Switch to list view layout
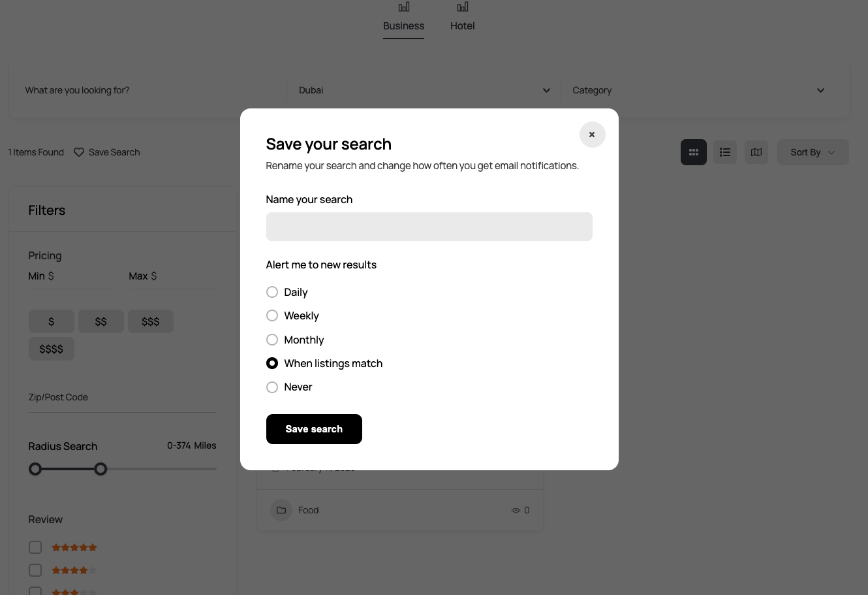Image resolution: width=868 pixels, height=595 pixels. point(725,152)
